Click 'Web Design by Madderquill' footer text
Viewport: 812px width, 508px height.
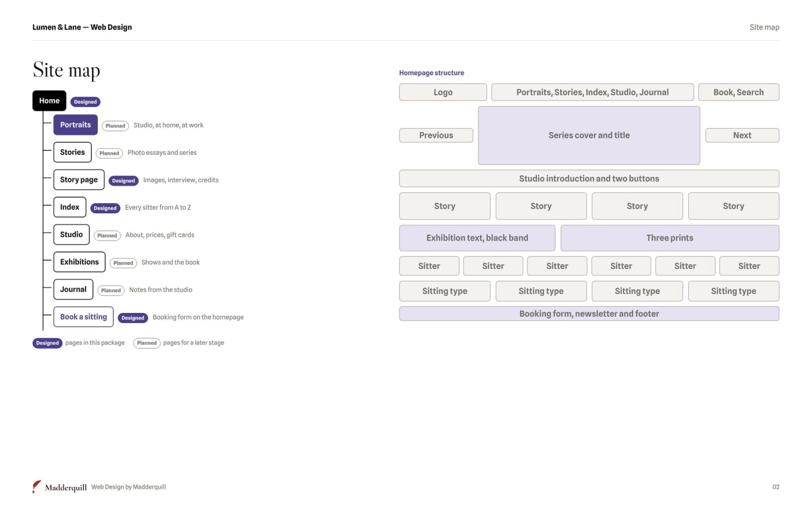tap(128, 487)
